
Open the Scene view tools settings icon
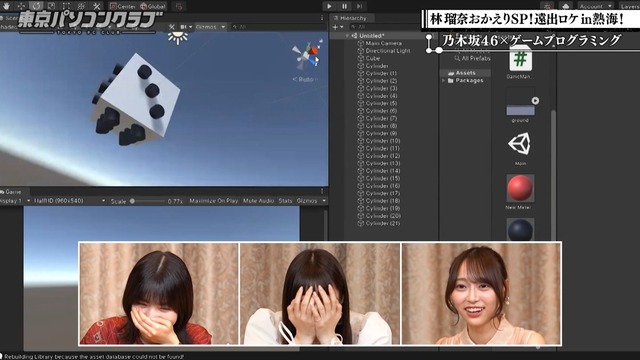click(172, 27)
